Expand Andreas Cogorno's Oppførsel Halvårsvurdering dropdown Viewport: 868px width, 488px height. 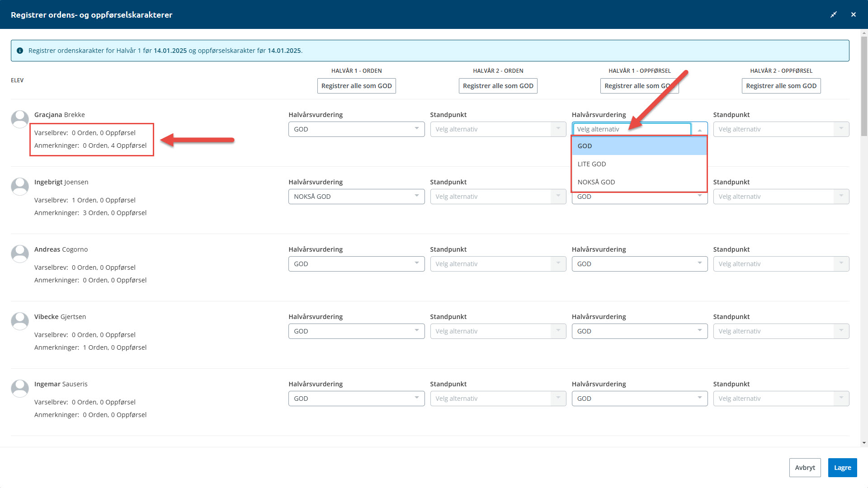click(639, 264)
